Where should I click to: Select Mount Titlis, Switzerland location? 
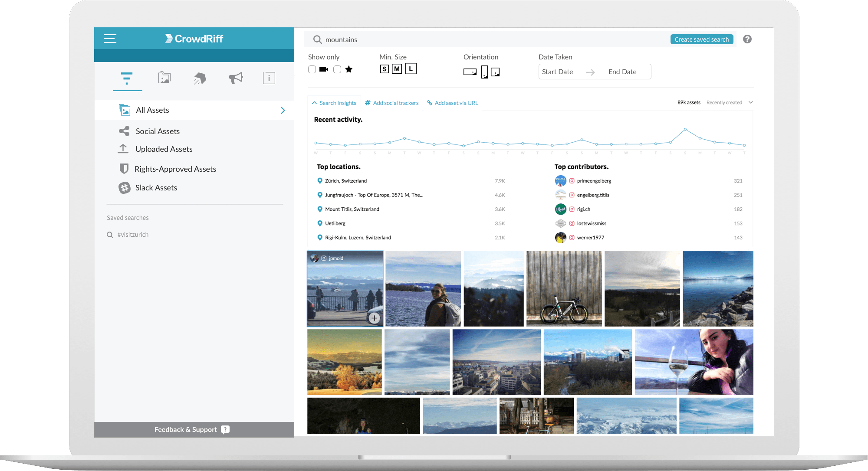click(352, 209)
